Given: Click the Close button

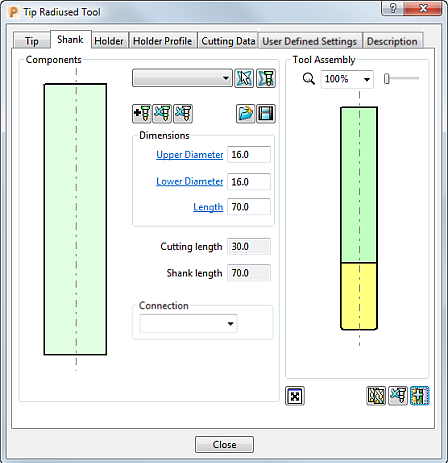Looking at the screenshot, I should point(224,445).
